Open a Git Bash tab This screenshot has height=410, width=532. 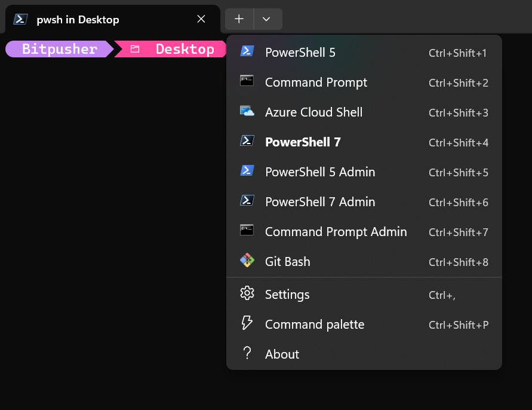tap(364, 262)
